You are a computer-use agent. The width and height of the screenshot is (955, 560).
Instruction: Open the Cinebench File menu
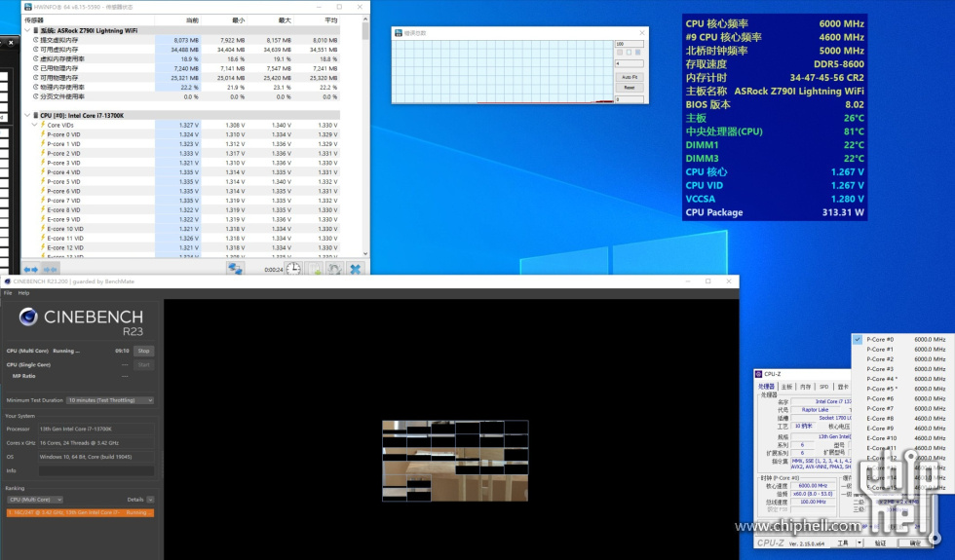click(x=8, y=293)
